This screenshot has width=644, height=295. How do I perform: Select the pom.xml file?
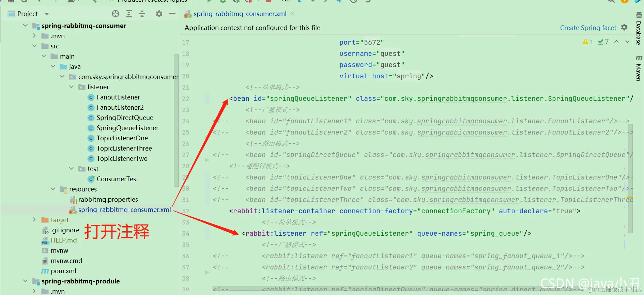(63, 271)
